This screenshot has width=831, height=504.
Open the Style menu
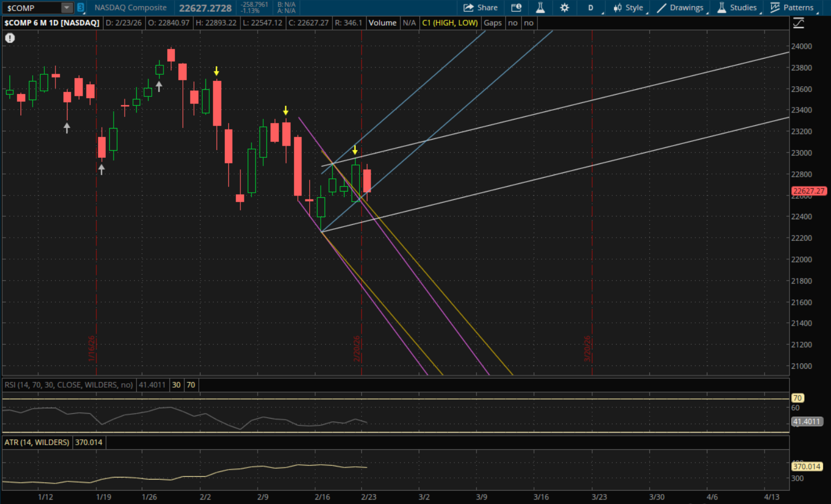pyautogui.click(x=628, y=8)
